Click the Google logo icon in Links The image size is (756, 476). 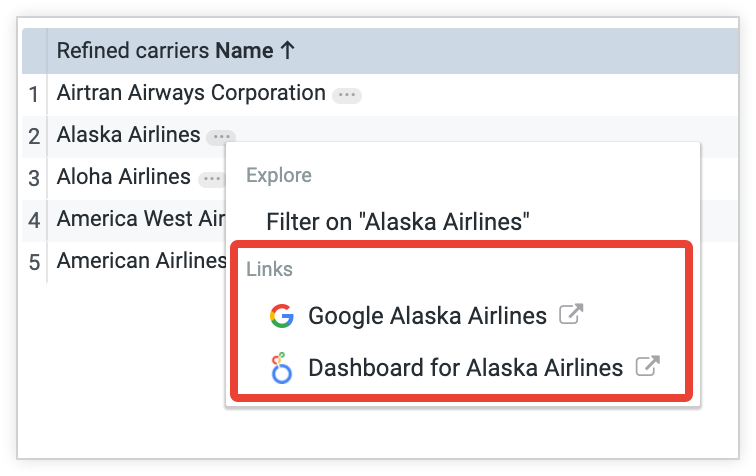pos(282,317)
